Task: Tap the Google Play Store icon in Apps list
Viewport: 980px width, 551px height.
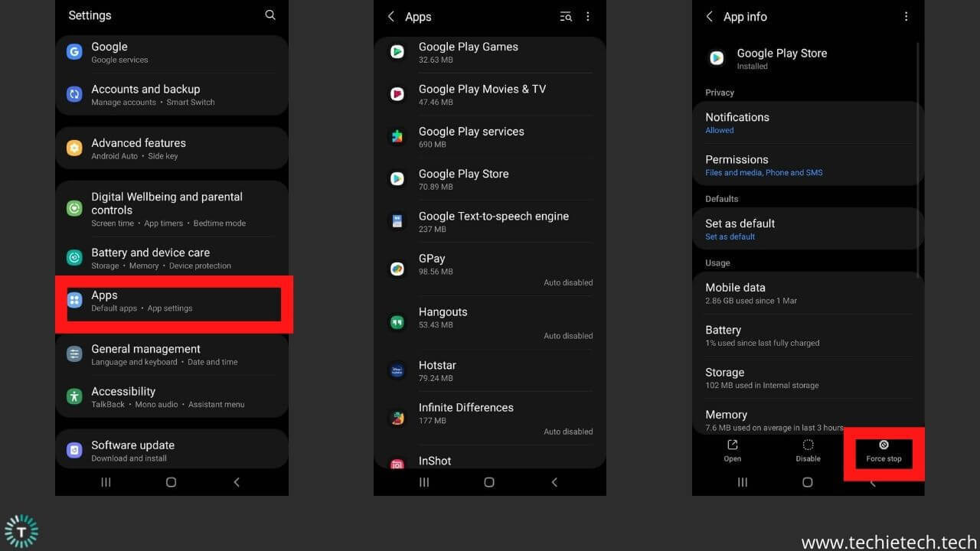Action: [x=397, y=179]
